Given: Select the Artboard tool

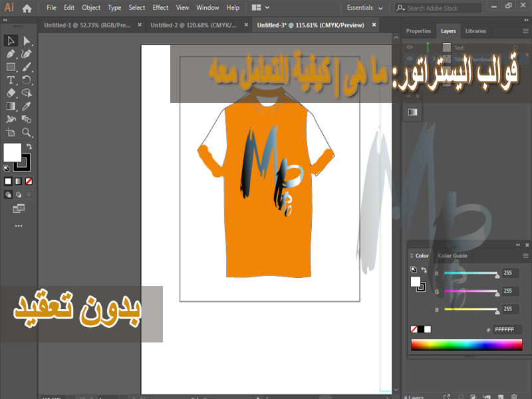Looking at the screenshot, I should 11,132.
